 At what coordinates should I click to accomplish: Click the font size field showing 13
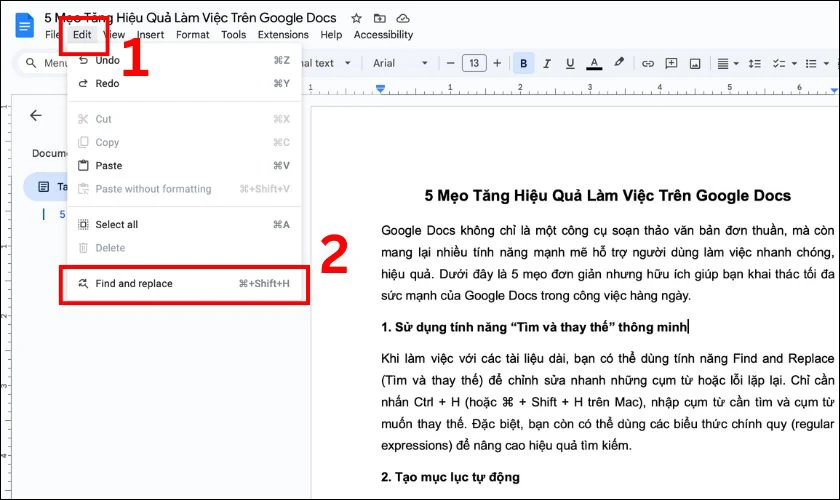[x=474, y=63]
